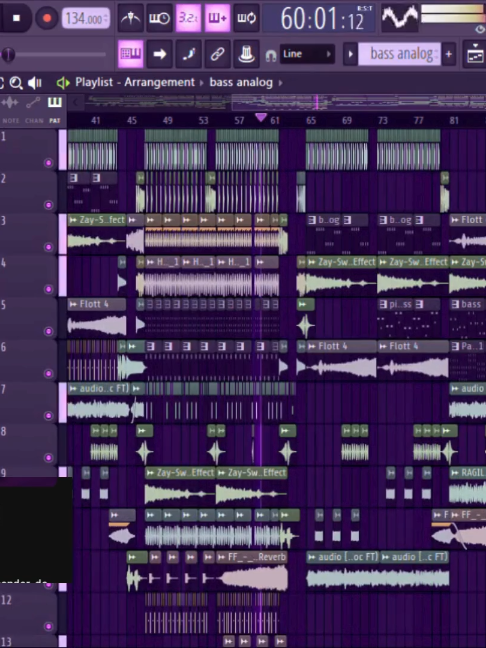Click arrow left of bass analog pattern

pos(350,54)
